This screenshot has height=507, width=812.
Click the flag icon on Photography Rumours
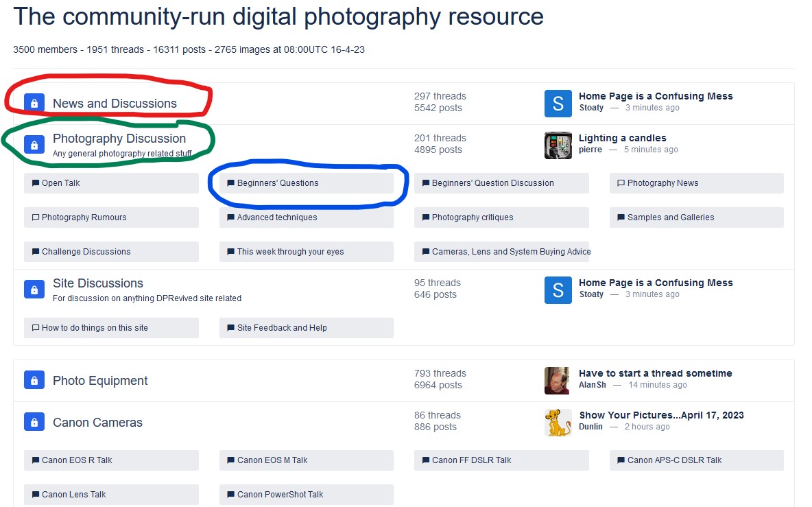pyautogui.click(x=36, y=217)
